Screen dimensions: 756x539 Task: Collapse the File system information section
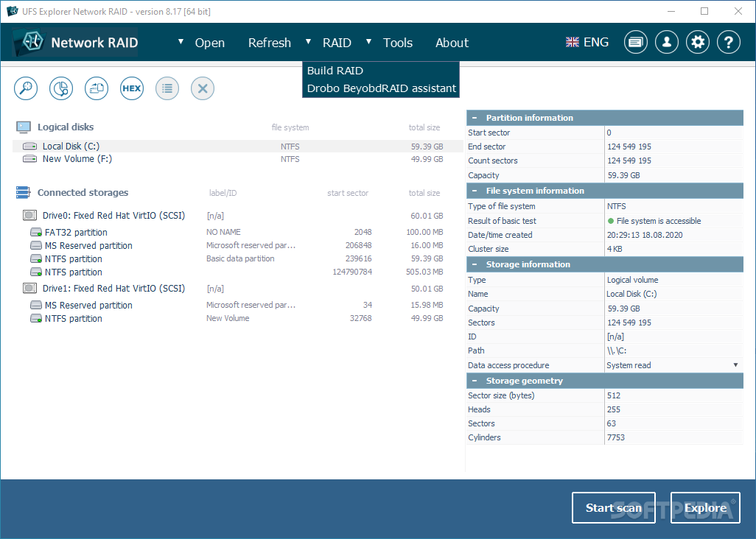click(x=475, y=191)
